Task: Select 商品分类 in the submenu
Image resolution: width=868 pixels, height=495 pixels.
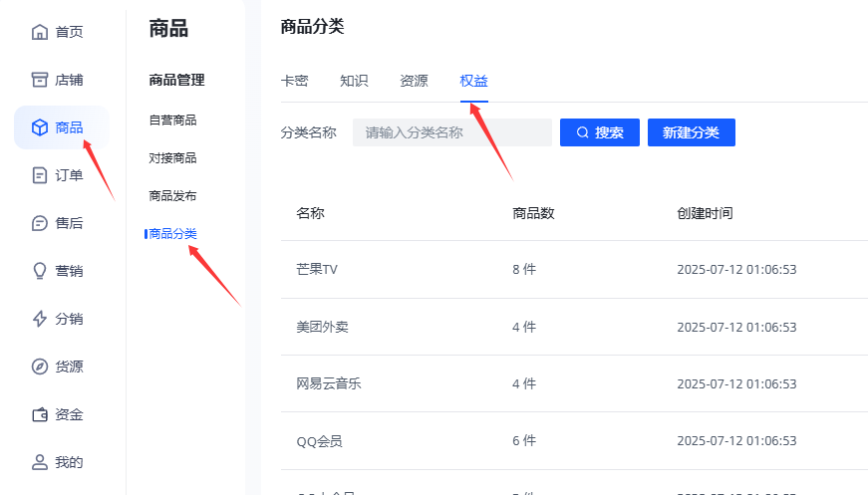Action: 172,234
